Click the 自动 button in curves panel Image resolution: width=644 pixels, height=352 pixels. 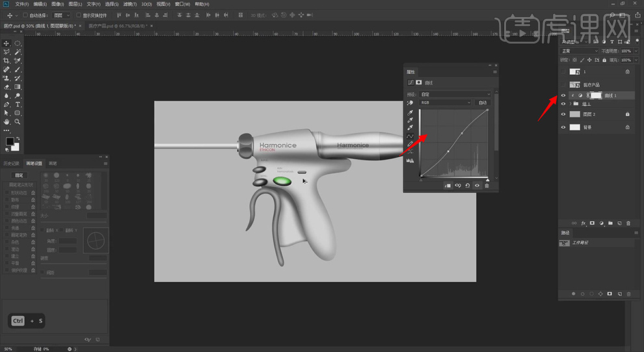pyautogui.click(x=482, y=103)
